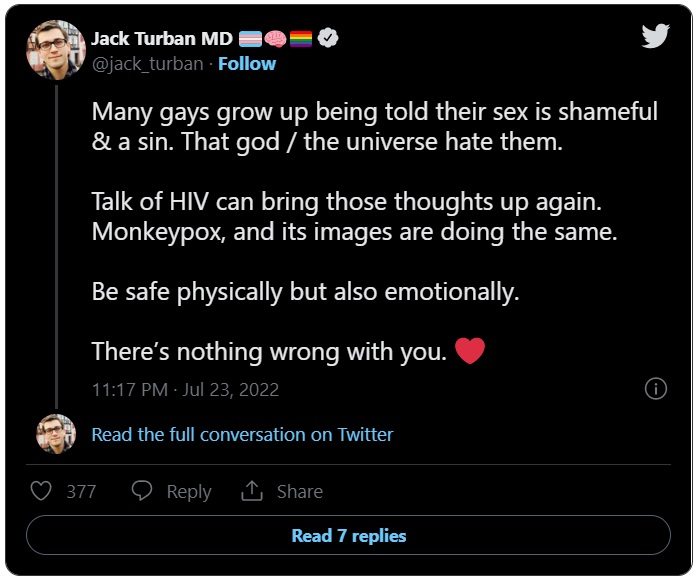Image resolution: width=699 pixels, height=582 pixels.
Task: Follow the @jack_turban account
Action: pyautogui.click(x=247, y=64)
